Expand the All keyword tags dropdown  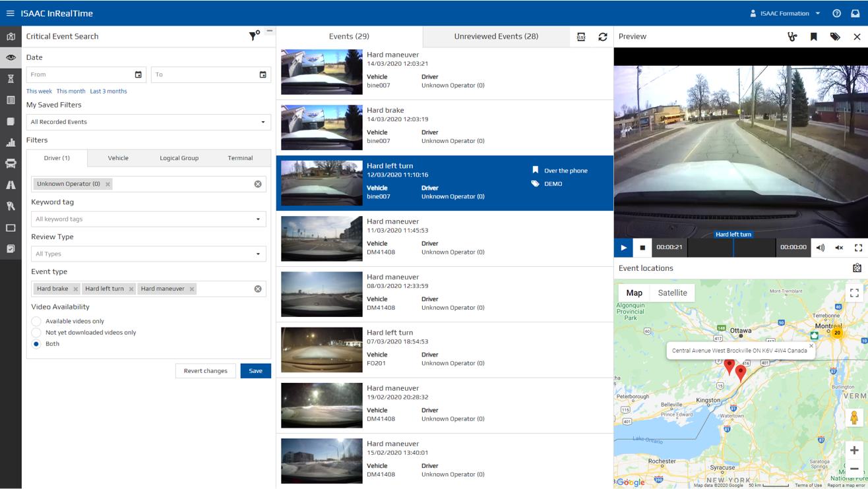[148, 219]
